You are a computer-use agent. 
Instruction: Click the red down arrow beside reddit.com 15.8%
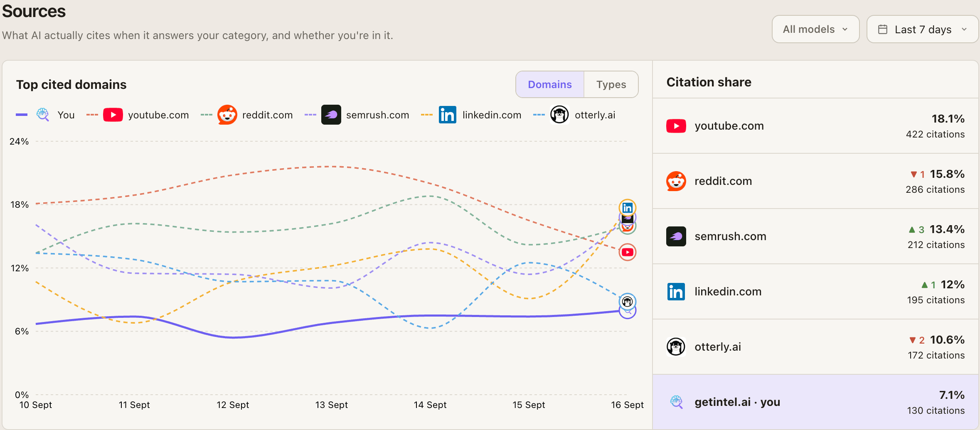point(914,174)
